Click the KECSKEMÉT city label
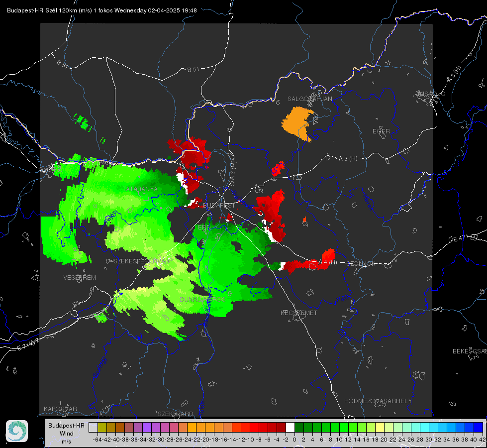487x448 pixels. coord(299,313)
